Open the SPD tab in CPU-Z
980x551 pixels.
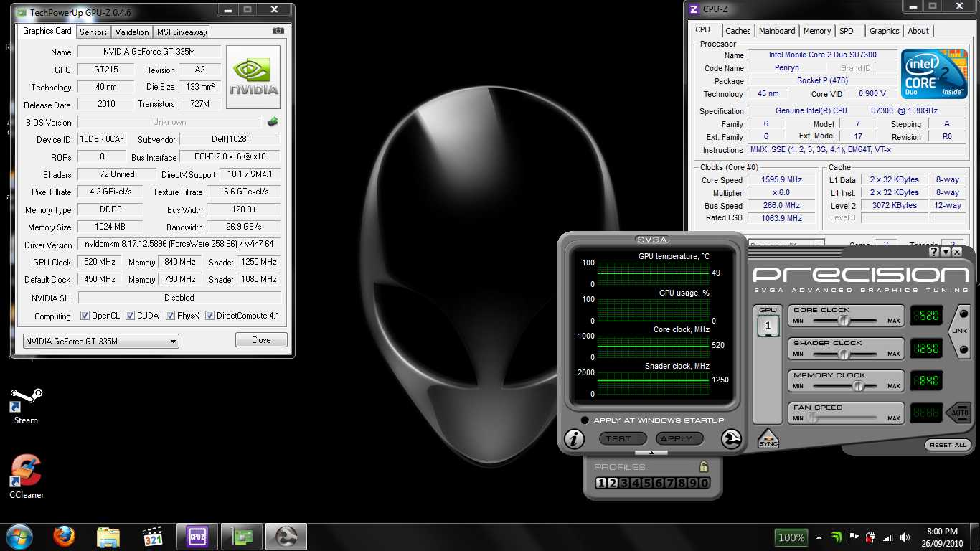pyautogui.click(x=847, y=31)
